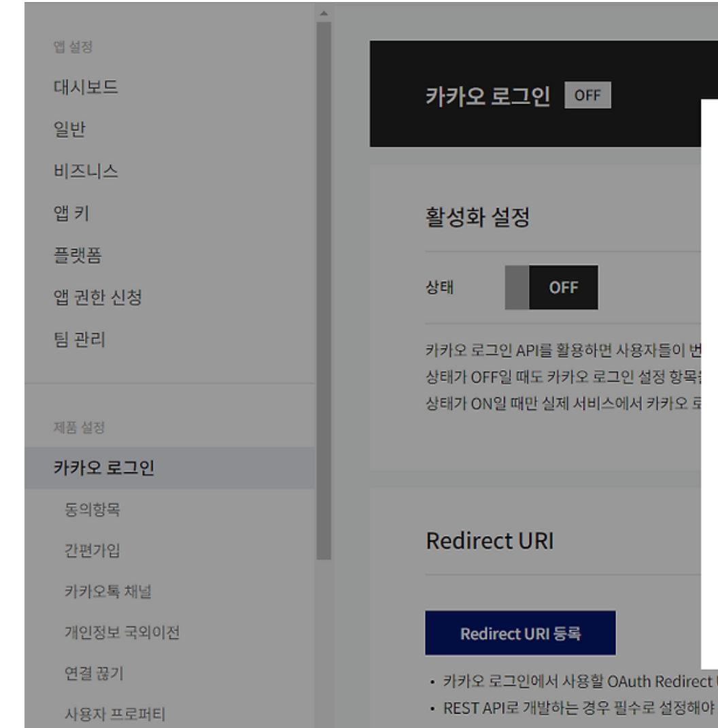Screen dimensions: 718x728
Task: Open 개인정보 국외이전 submenu
Action: coord(122,632)
